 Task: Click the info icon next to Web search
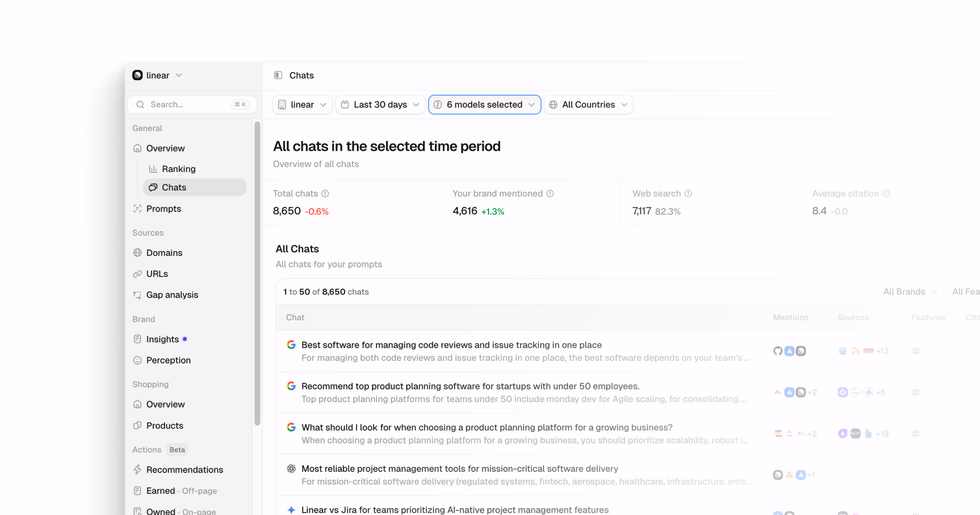point(688,194)
